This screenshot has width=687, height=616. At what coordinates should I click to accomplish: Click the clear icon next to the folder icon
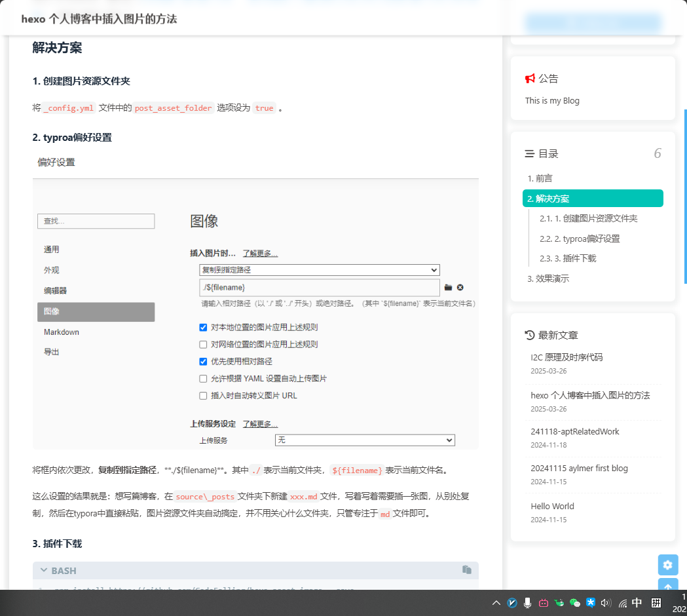460,288
